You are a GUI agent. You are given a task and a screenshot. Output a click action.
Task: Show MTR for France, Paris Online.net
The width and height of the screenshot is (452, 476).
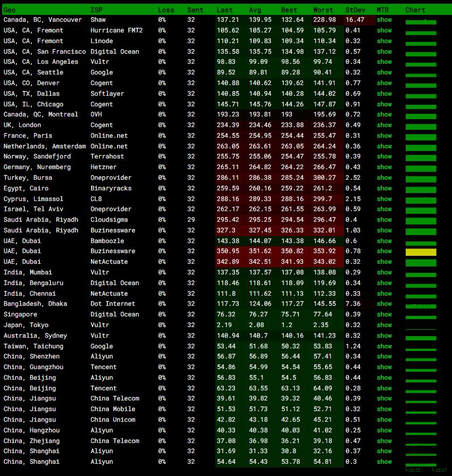coord(384,136)
